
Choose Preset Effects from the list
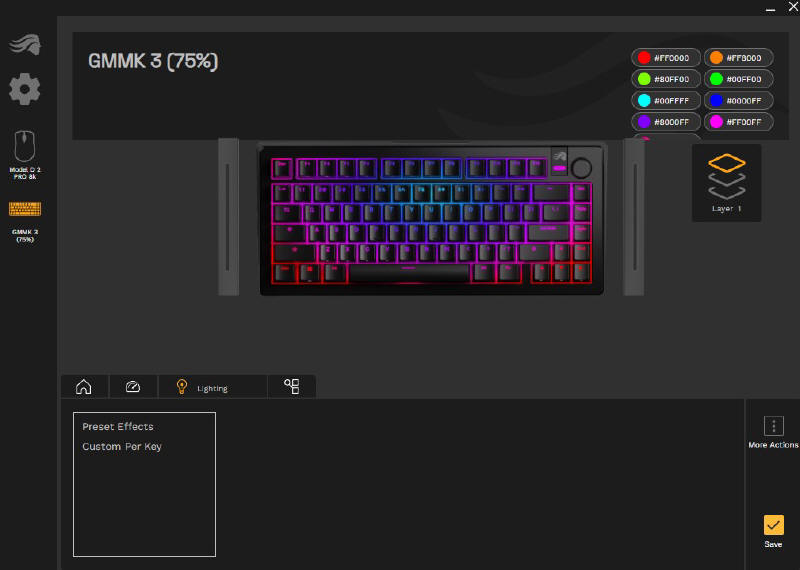[x=118, y=427]
